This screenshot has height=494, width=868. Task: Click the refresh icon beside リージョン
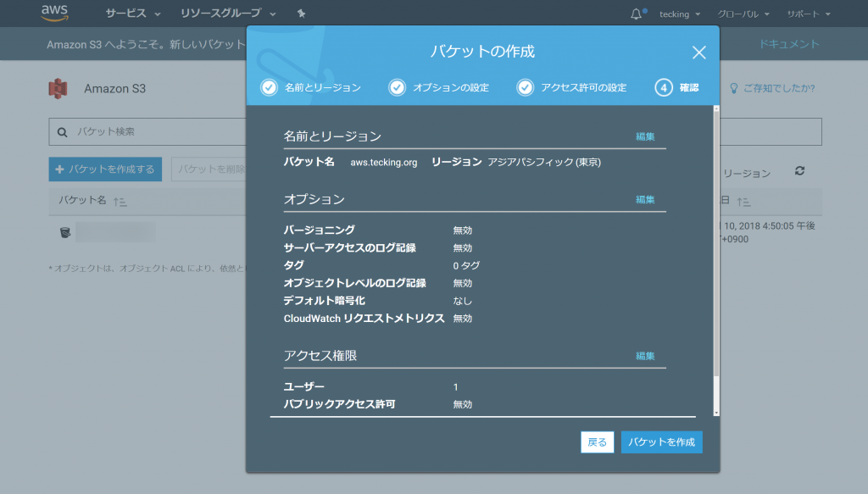coord(799,171)
